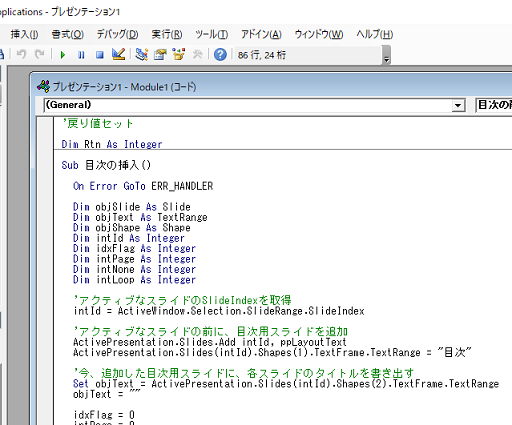This screenshot has width=512, height=425.
Task: Click On Error GoTo ERR_HANDLER line
Action: [x=143, y=186]
